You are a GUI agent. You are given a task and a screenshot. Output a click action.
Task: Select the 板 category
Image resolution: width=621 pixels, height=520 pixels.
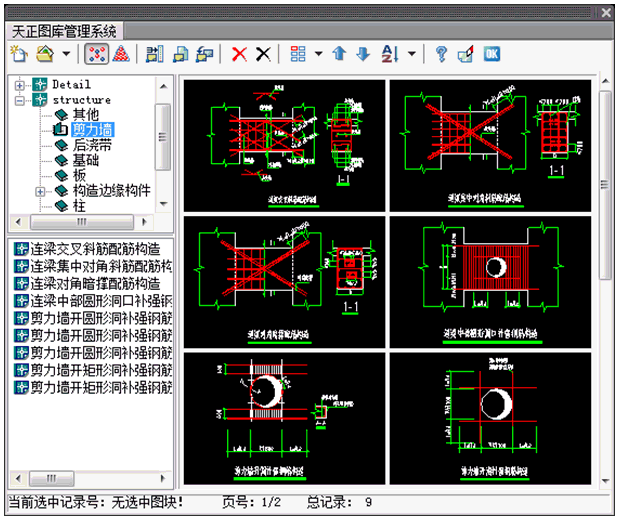(79, 175)
